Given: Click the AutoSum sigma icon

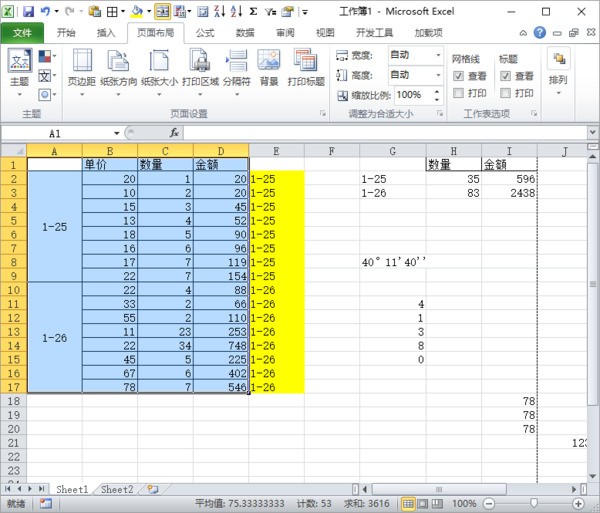Looking at the screenshot, I should (253, 12).
